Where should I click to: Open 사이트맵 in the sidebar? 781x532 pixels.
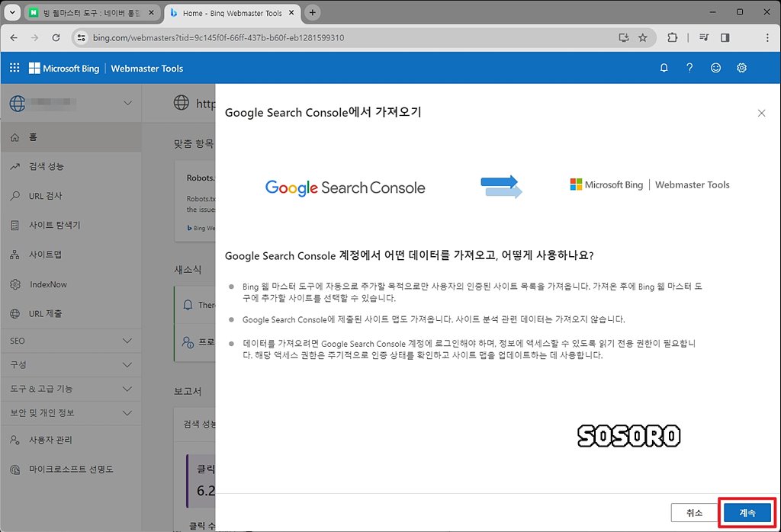[x=71, y=255]
